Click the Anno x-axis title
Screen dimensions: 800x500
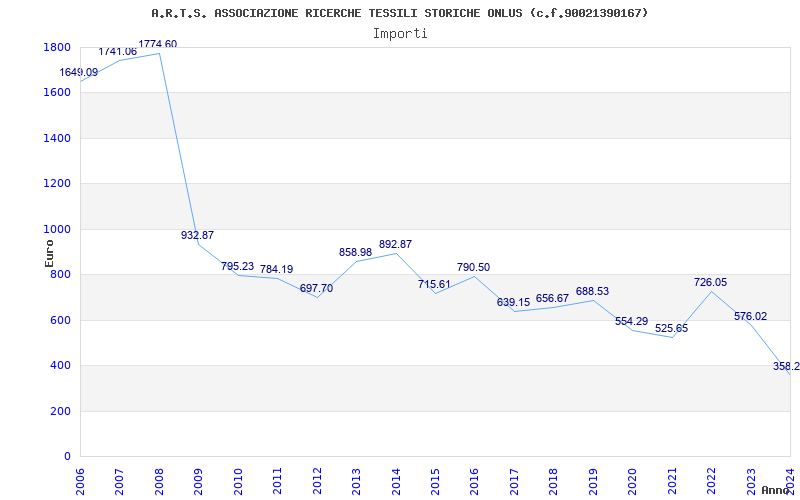776,490
